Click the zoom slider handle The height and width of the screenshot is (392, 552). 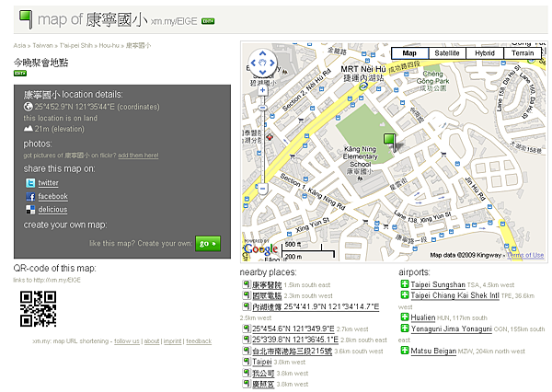coord(262,108)
